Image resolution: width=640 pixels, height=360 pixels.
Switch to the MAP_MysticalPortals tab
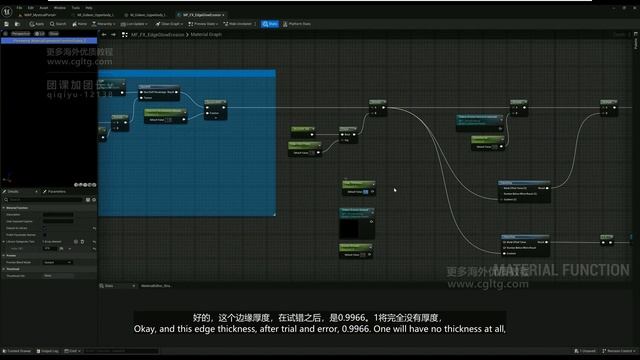click(x=39, y=15)
